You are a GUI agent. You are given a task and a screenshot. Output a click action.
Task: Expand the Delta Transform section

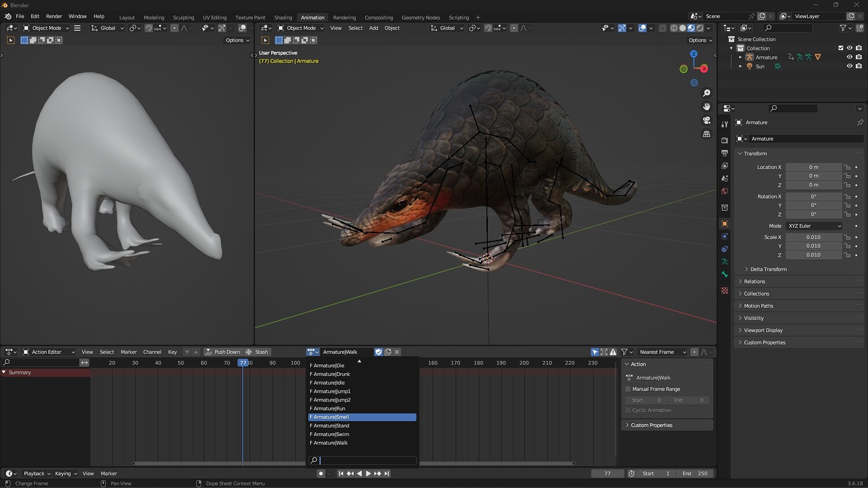768,269
